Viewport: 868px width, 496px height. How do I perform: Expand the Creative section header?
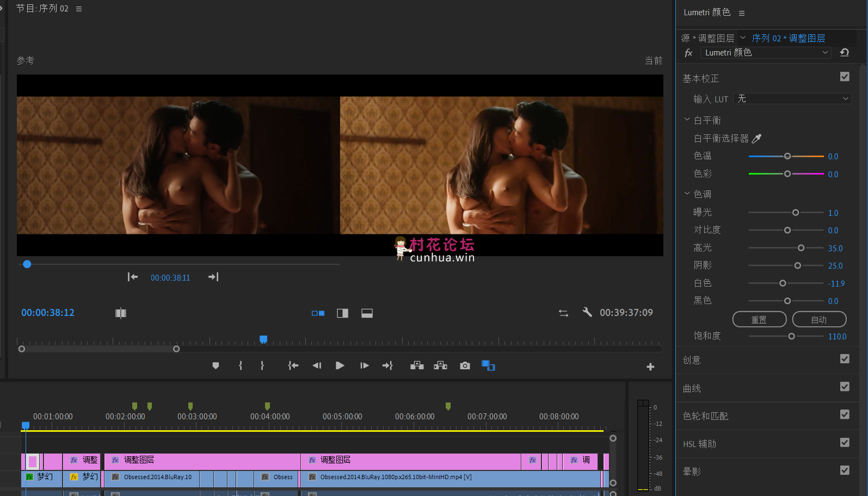(x=692, y=360)
